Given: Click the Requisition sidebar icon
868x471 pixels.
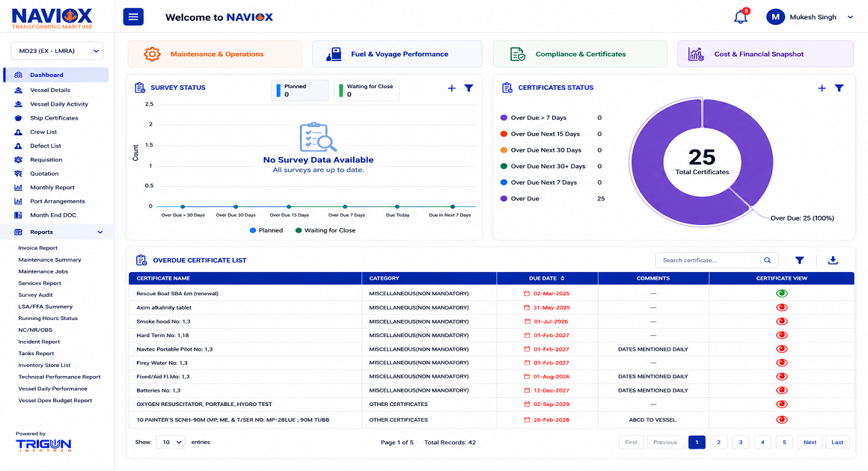Looking at the screenshot, I should pyautogui.click(x=18, y=160).
